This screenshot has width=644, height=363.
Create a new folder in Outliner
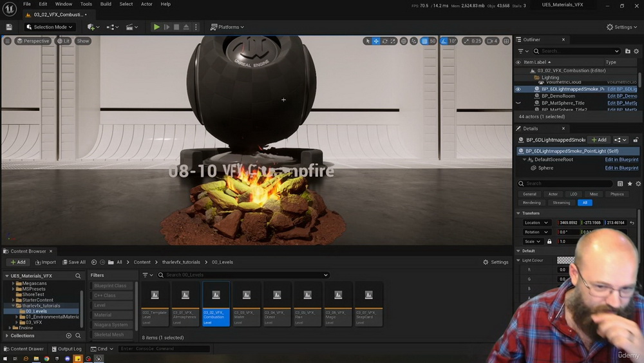point(627,51)
